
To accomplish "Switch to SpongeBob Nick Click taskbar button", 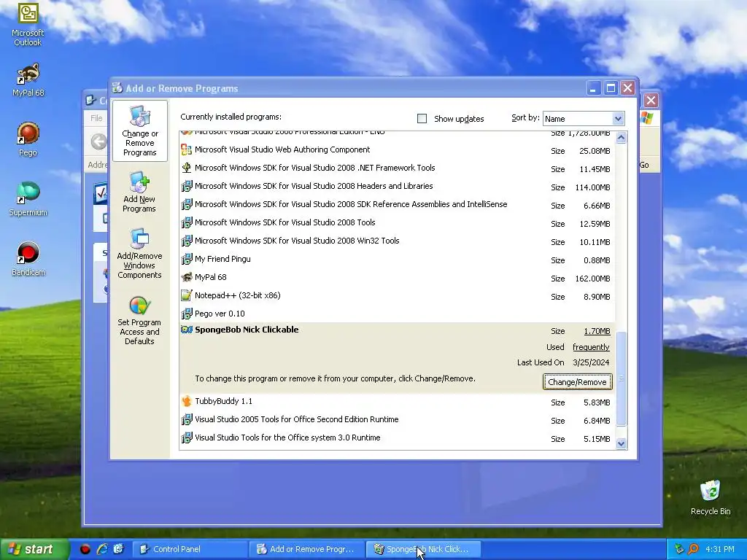I will coord(424,549).
